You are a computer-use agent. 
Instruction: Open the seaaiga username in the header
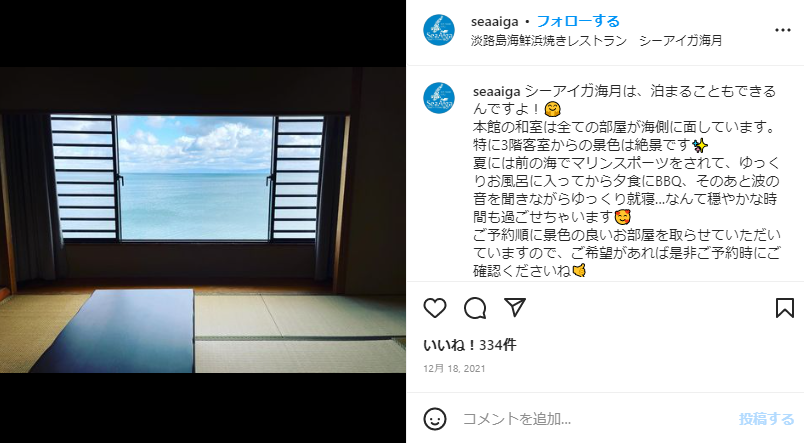pos(495,22)
